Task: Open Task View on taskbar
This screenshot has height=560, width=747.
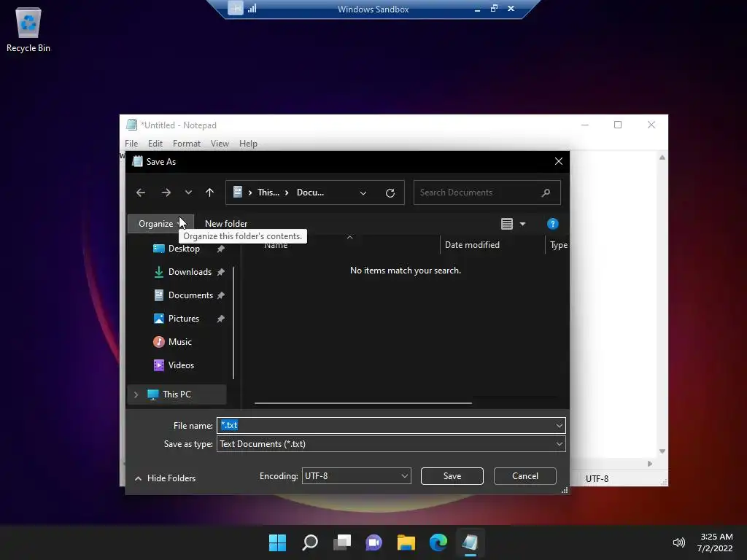Action: (342, 542)
